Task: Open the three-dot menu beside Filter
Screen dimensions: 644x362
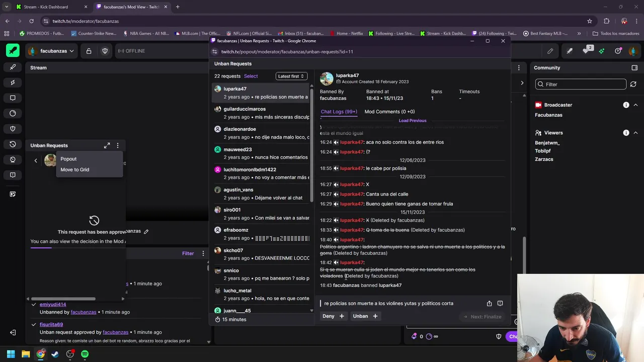Action: [203, 253]
